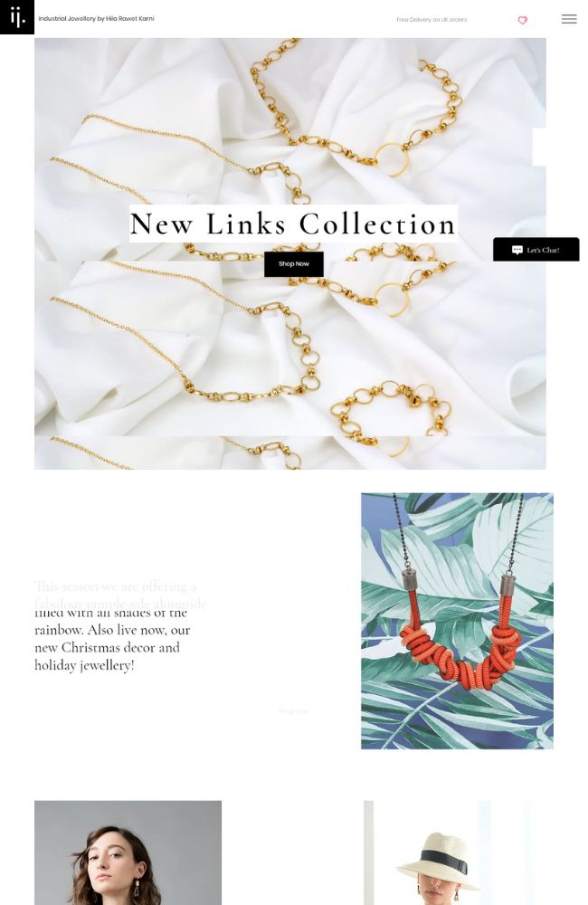Screen dimensions: 588x905
Task: Click Free Delivery on UK orders text
Action: point(432,20)
